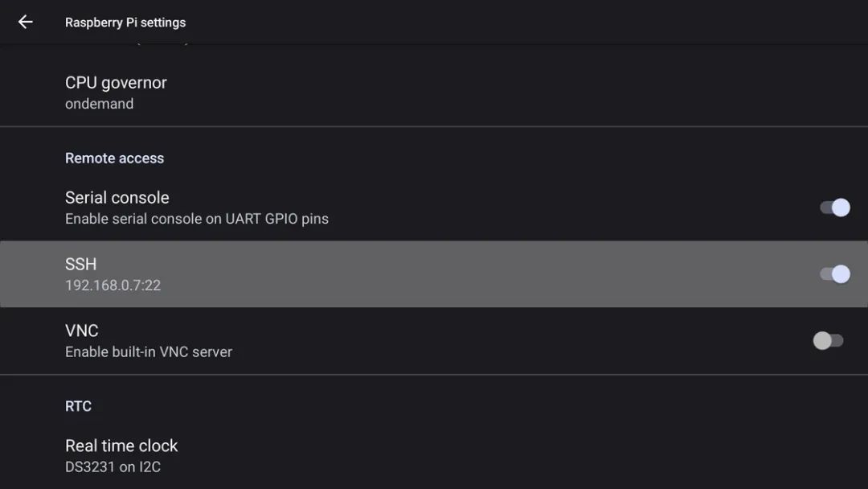The width and height of the screenshot is (868, 489).
Task: Tap the VNC label
Action: pyautogui.click(x=82, y=331)
